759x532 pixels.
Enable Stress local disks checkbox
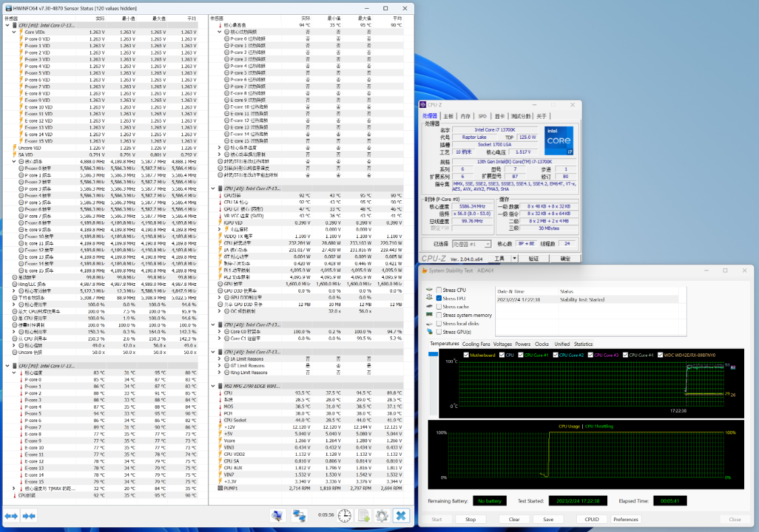click(439, 324)
